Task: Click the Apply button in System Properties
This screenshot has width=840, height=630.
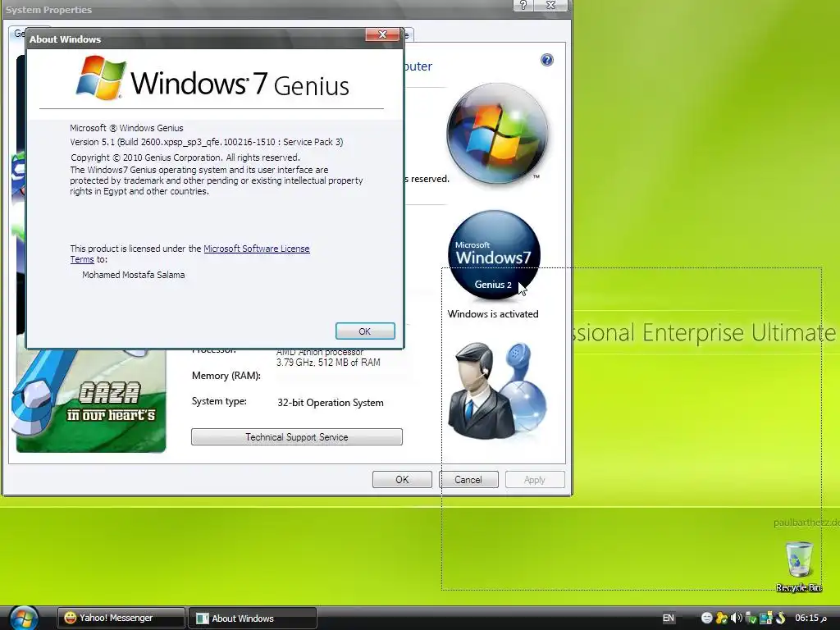Action: coord(535,479)
